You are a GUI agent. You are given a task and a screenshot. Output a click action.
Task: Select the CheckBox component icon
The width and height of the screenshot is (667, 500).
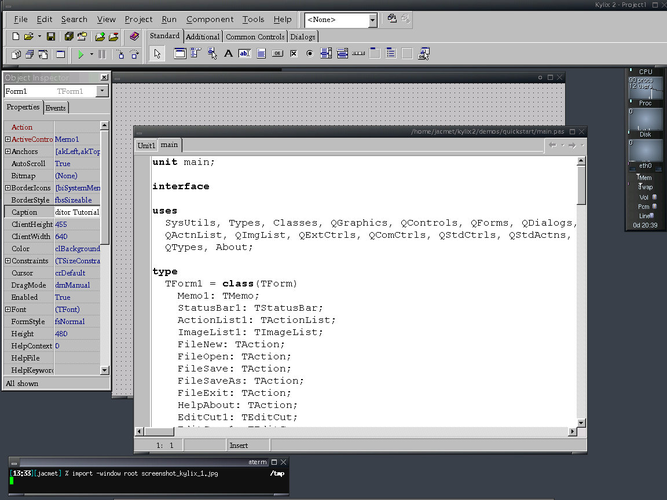pyautogui.click(x=294, y=54)
